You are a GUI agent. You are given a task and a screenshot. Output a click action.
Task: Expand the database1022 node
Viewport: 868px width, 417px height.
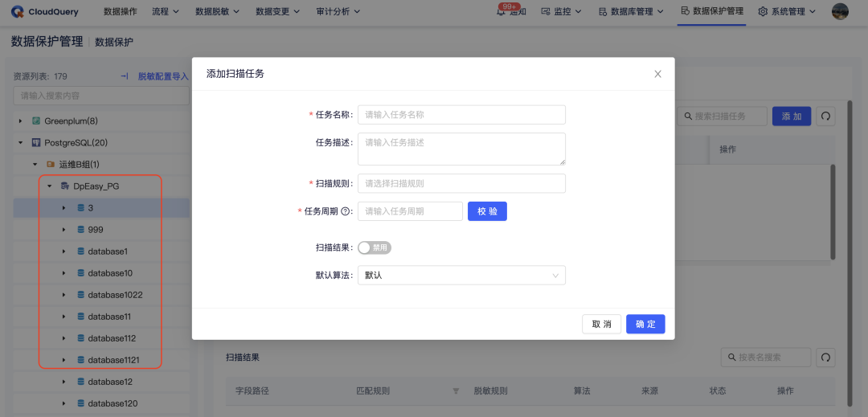tap(63, 295)
